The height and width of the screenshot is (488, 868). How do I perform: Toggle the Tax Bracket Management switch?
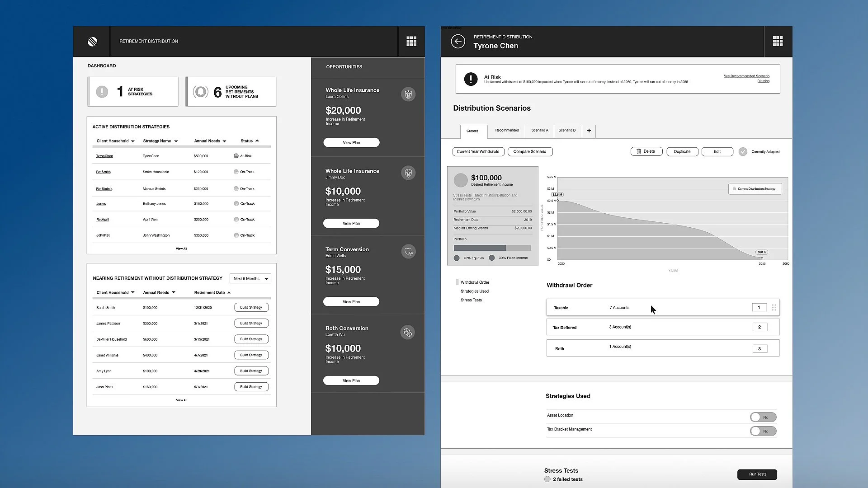[763, 431]
